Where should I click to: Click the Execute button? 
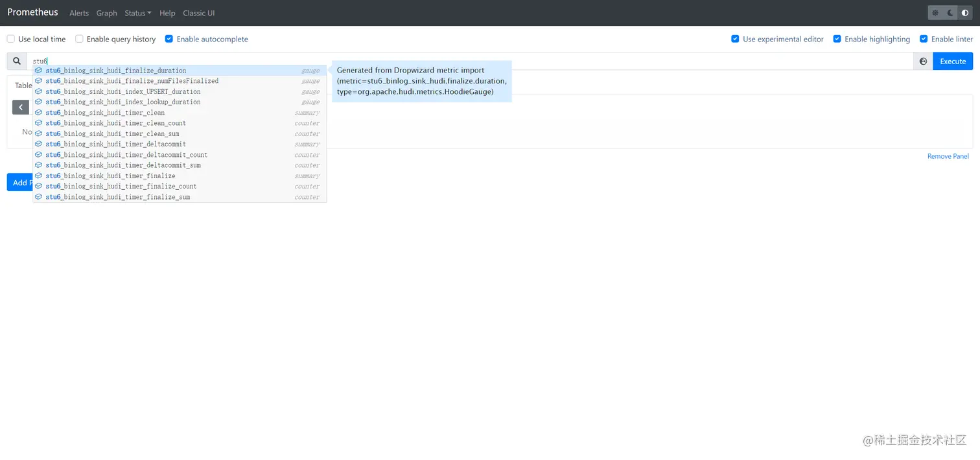pos(953,61)
